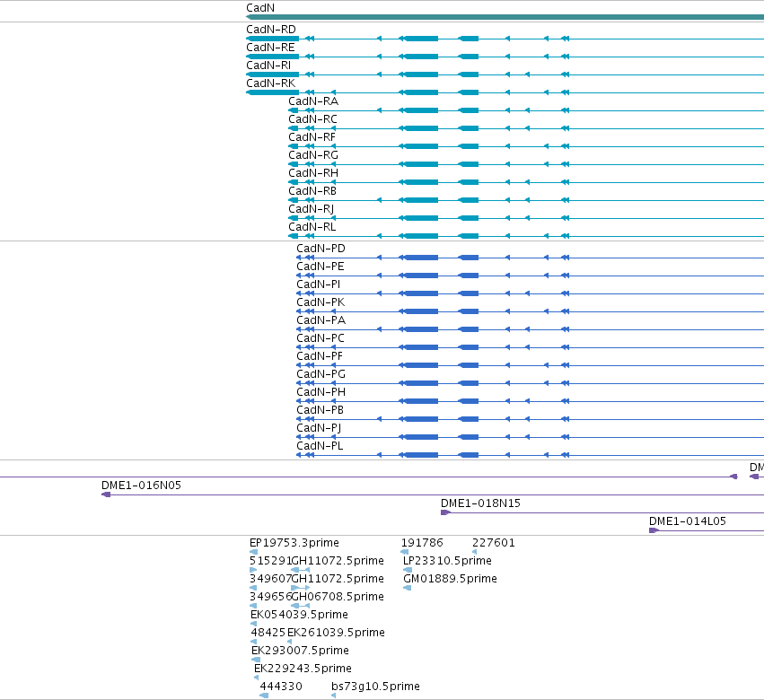Select EK054039.5prime label
Image resolution: width=764 pixels, height=700 pixels.
(299, 616)
